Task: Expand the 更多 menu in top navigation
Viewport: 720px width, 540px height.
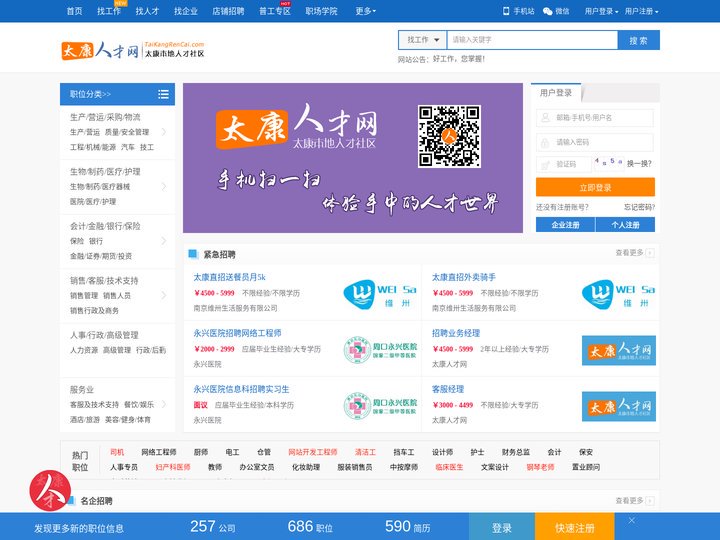Action: tap(366, 11)
